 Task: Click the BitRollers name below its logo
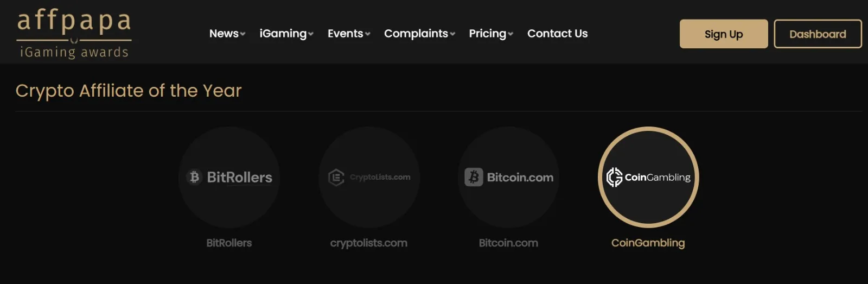229,243
